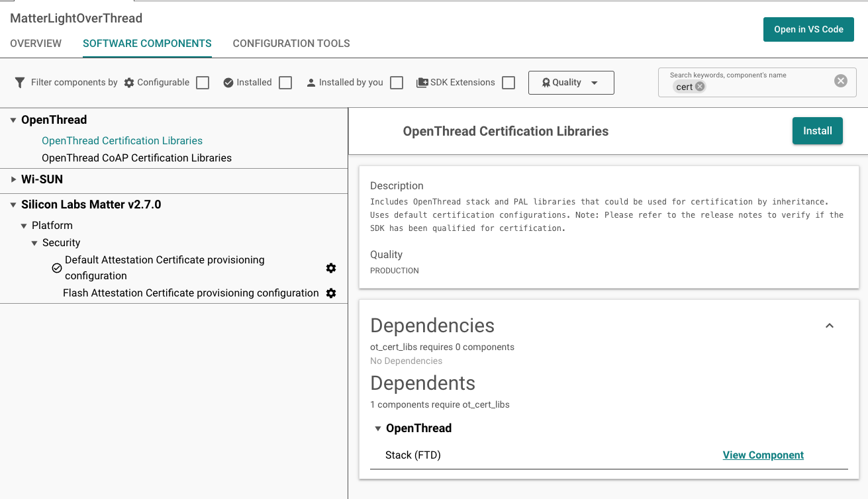Open the Quality dropdown
Image resolution: width=868 pixels, height=499 pixels.
pos(571,82)
